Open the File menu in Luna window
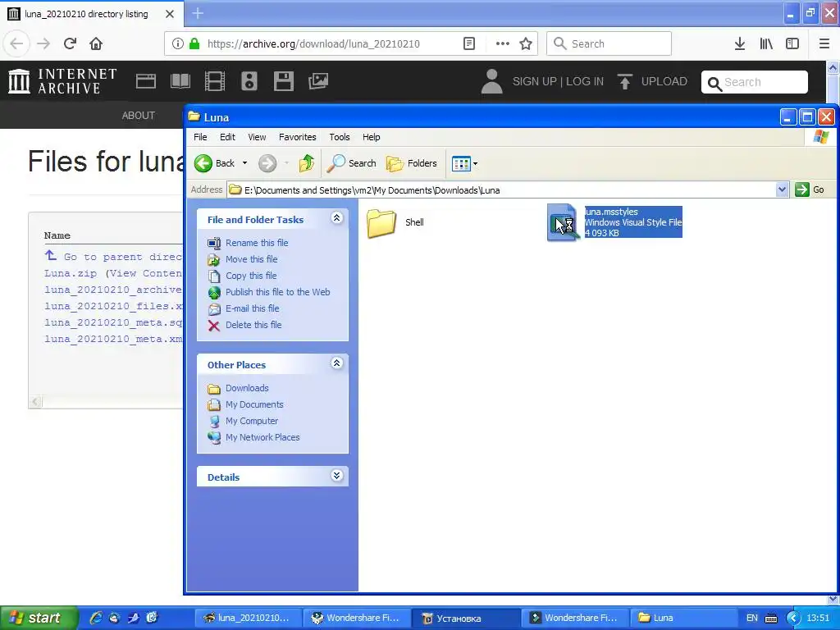Image resolution: width=840 pixels, height=630 pixels. (200, 137)
